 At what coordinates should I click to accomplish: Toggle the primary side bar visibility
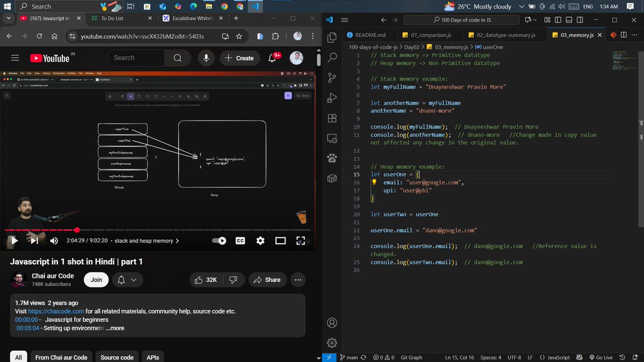(558, 20)
